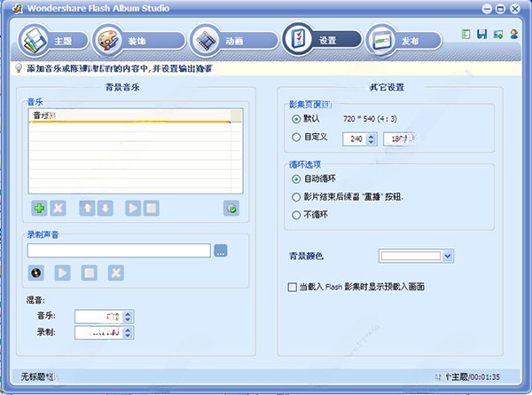Click the record sound disc icon
Image resolution: width=532 pixels, height=395 pixels.
[x=36, y=273]
